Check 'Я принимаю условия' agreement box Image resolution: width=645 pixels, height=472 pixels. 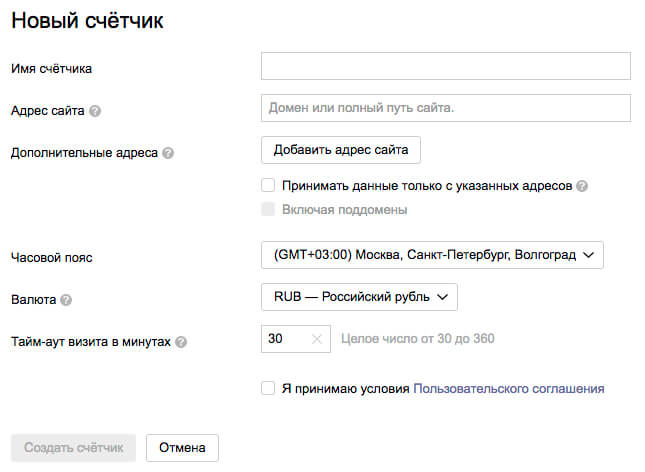click(268, 388)
